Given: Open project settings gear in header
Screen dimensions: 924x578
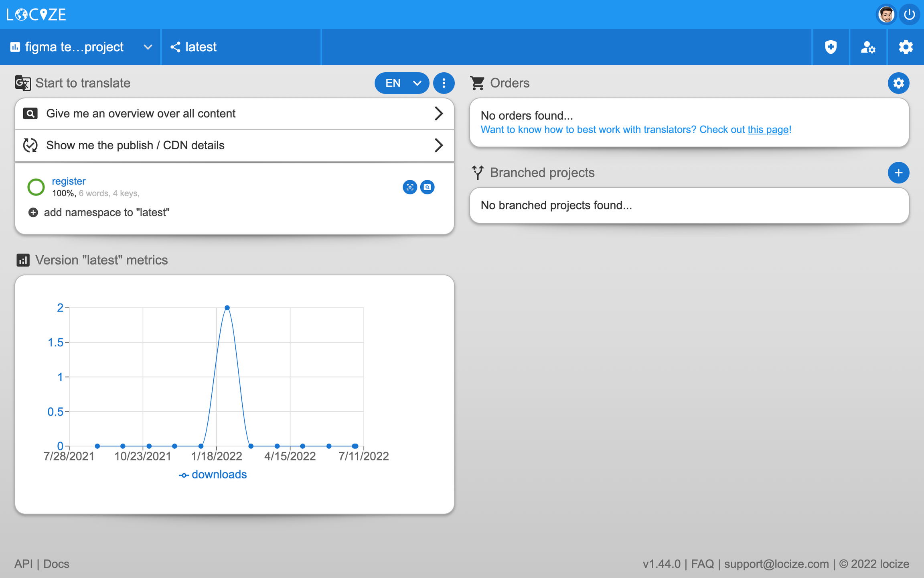Looking at the screenshot, I should pos(906,47).
